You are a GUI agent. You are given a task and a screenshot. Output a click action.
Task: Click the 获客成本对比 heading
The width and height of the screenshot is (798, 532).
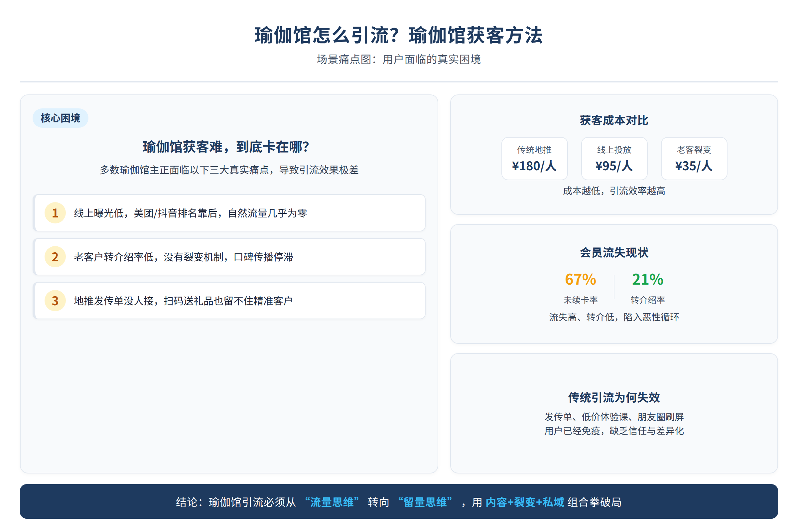614,120
